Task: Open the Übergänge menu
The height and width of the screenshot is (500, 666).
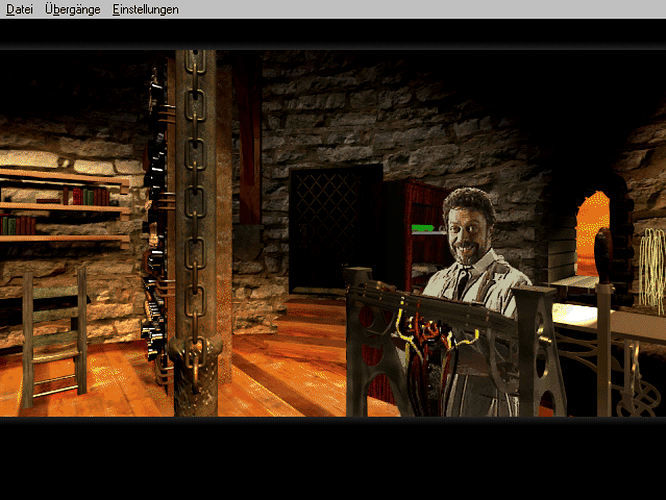Action: [x=73, y=9]
